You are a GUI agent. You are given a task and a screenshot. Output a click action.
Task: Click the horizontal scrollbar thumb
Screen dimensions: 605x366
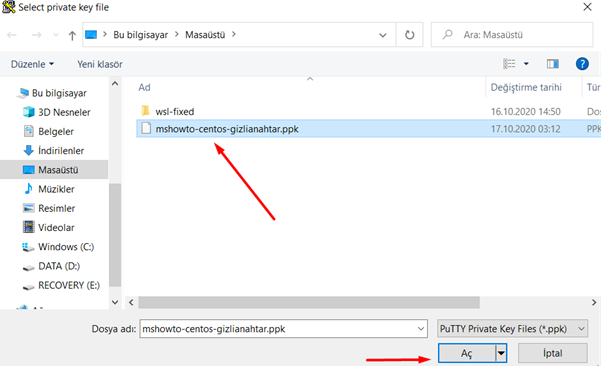coord(309,302)
